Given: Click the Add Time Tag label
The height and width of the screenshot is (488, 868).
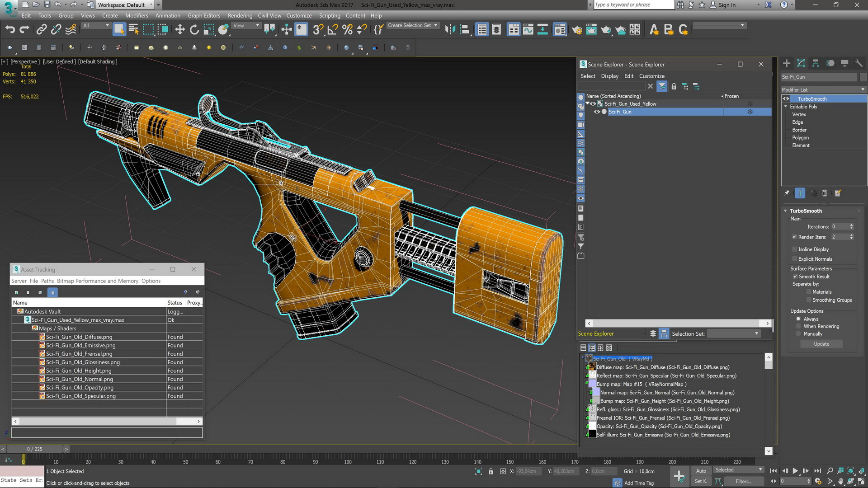Looking at the screenshot, I should pyautogui.click(x=639, y=483).
